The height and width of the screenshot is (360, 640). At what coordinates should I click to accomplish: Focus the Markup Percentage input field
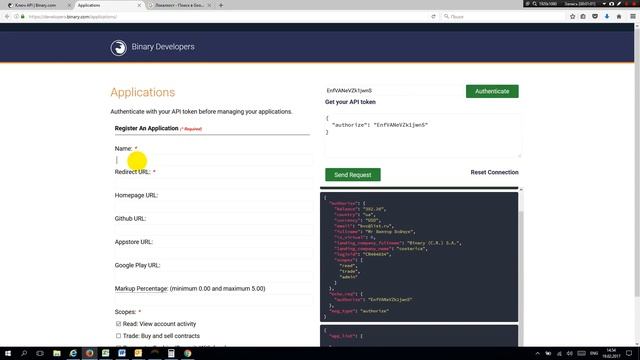click(213, 300)
